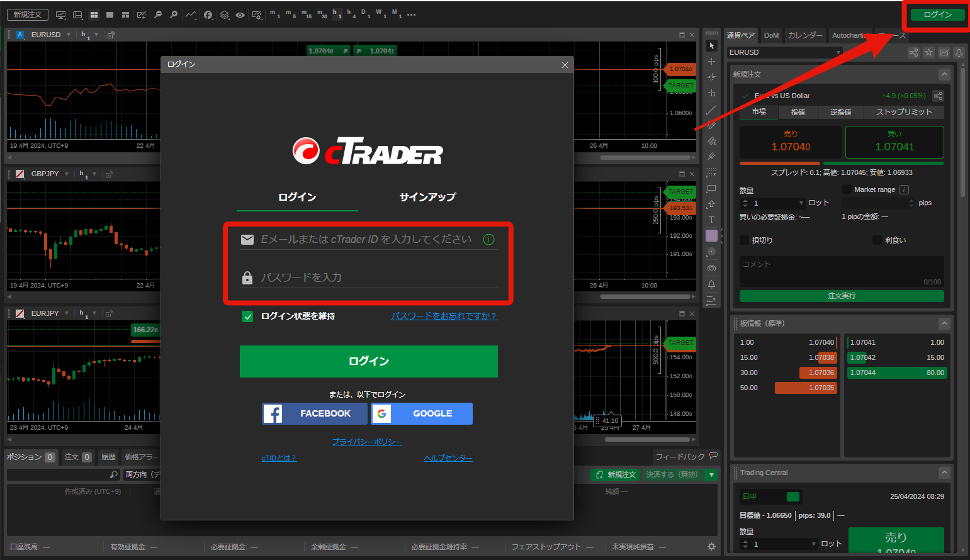The image size is (970, 560).
Task: Enable 利食い take profit checkbox
Action: (877, 240)
